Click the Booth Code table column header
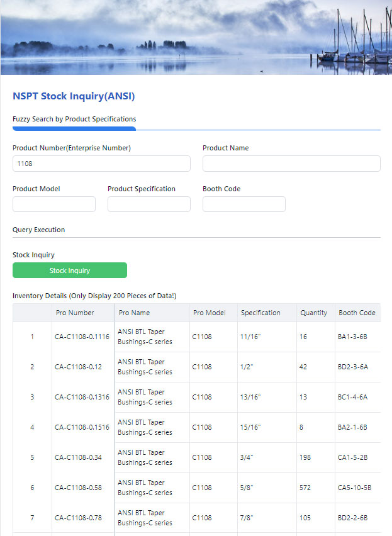Screen dimensions: 392x536 [x=357, y=313]
